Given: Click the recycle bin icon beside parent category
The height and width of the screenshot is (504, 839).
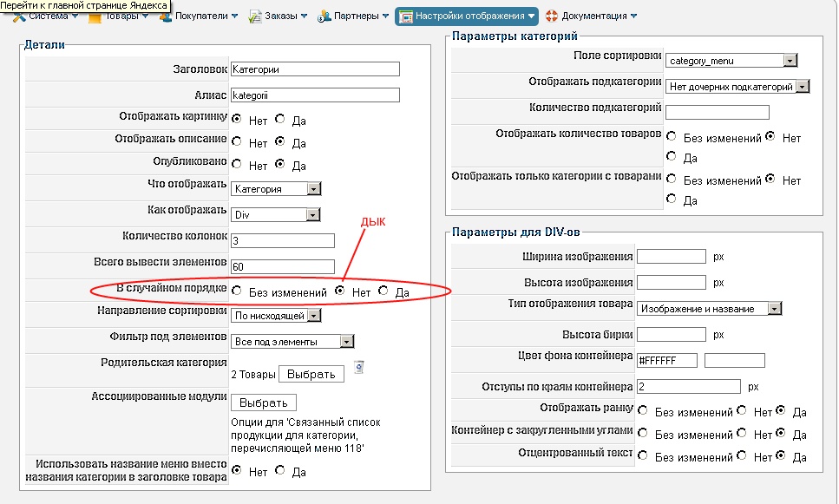Looking at the screenshot, I should coord(359,368).
